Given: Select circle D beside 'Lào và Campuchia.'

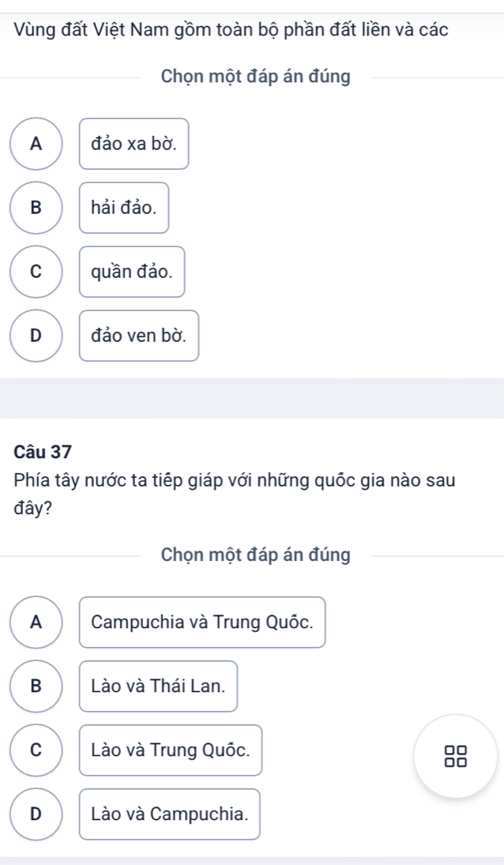Looking at the screenshot, I should tap(36, 814).
